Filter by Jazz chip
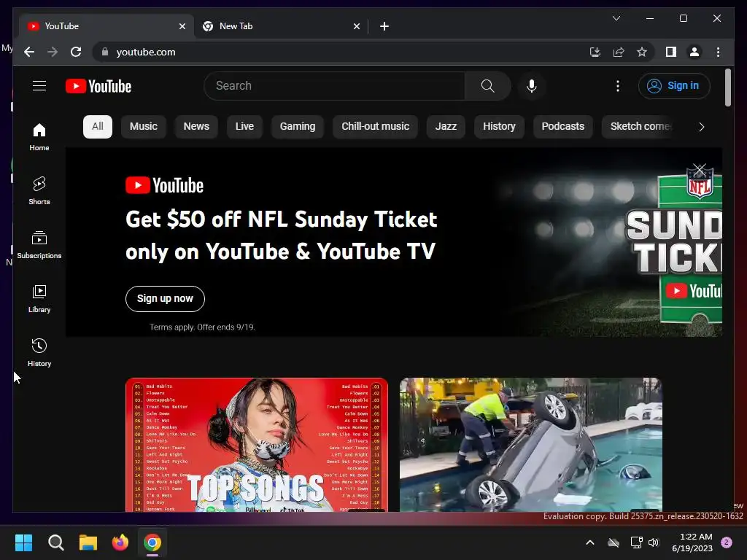 pos(446,127)
